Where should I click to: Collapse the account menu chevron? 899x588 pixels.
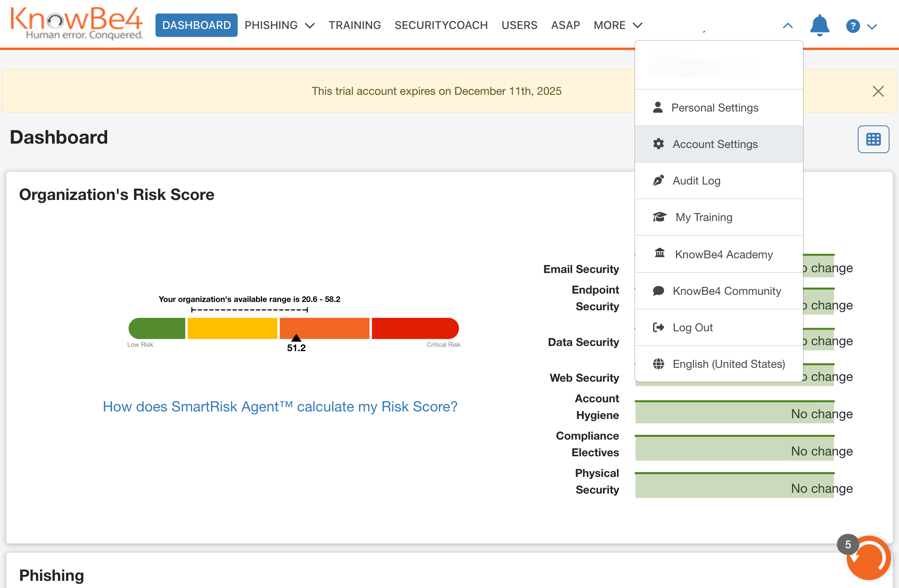(788, 26)
